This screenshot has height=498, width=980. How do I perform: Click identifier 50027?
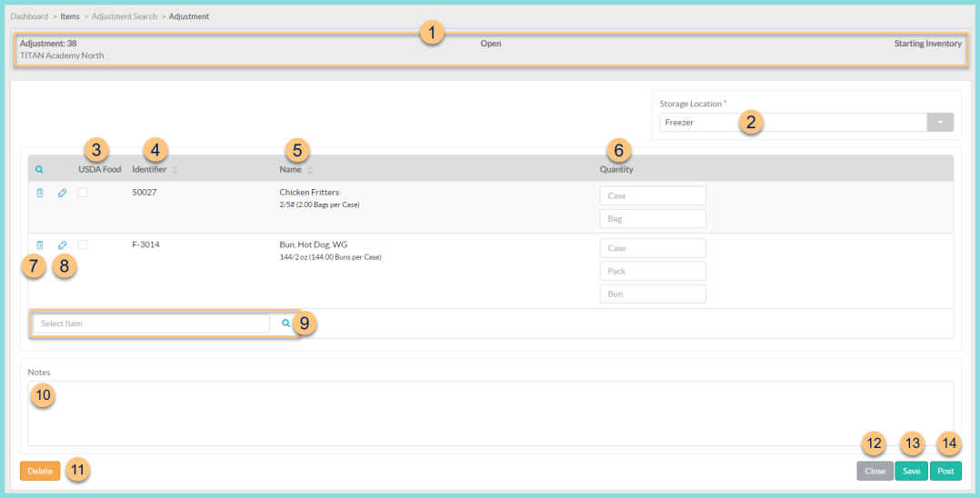tap(145, 193)
